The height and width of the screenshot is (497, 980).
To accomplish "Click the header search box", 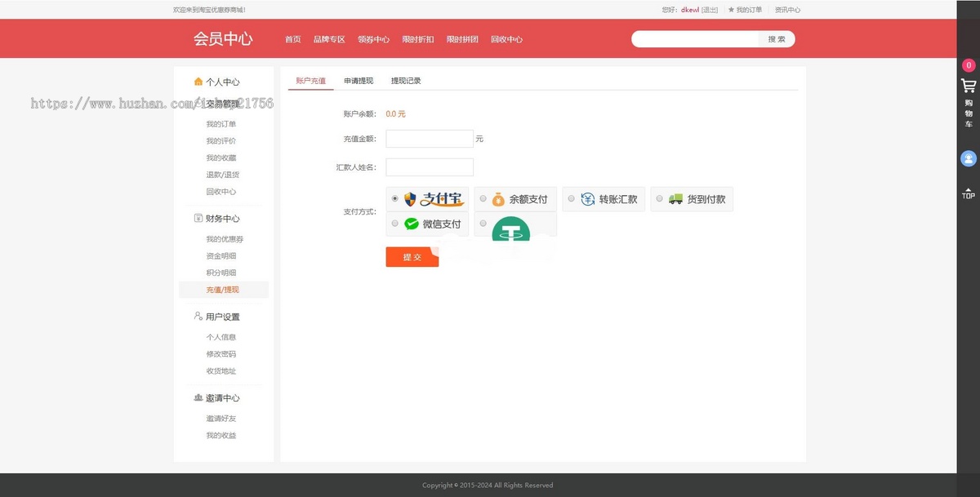I will click(696, 39).
